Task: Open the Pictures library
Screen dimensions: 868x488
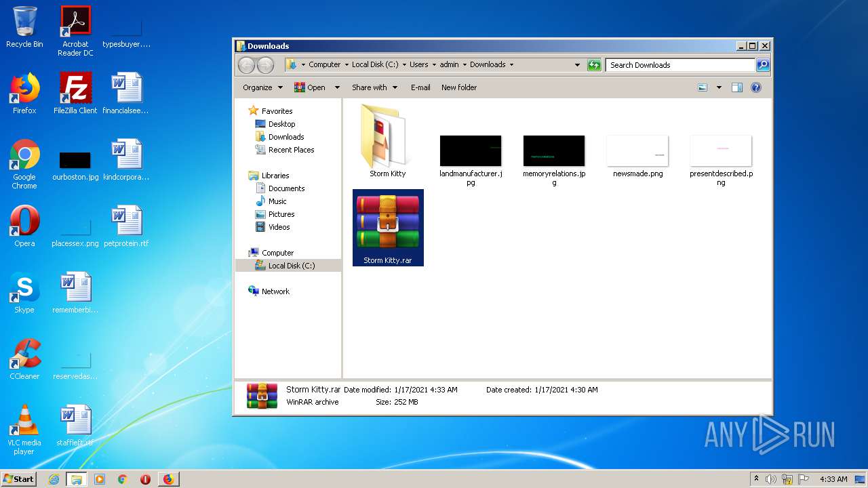Action: point(281,214)
